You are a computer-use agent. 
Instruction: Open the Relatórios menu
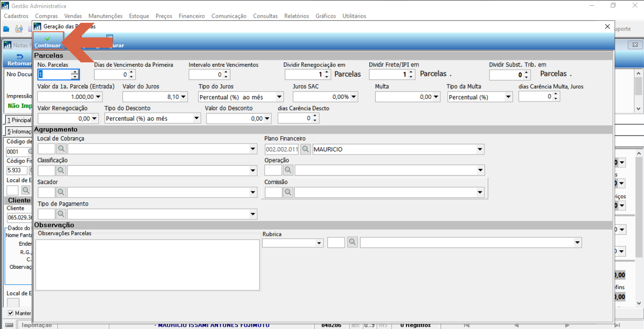pyautogui.click(x=296, y=16)
